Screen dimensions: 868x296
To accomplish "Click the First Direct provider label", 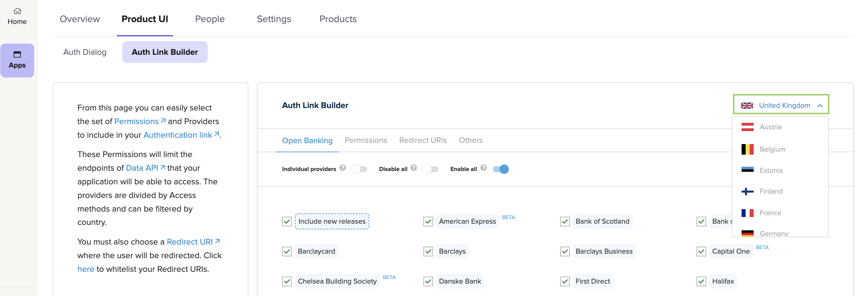I will click(x=593, y=281).
